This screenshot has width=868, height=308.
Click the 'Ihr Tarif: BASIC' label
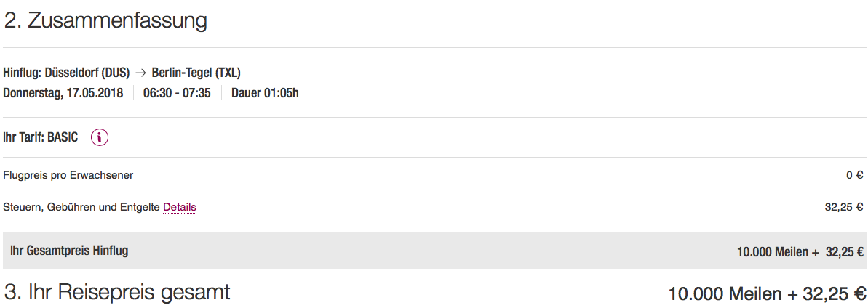pos(41,137)
